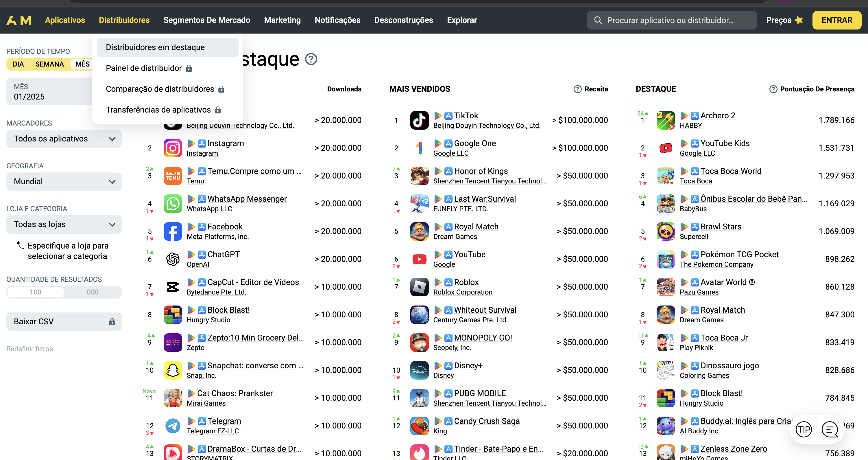This screenshot has width=868, height=460.
Task: Open the Aplicativos nav menu
Action: click(65, 20)
